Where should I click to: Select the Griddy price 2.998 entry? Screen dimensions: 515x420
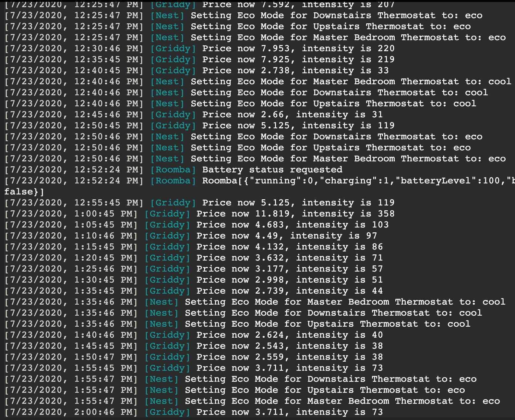(x=194, y=280)
